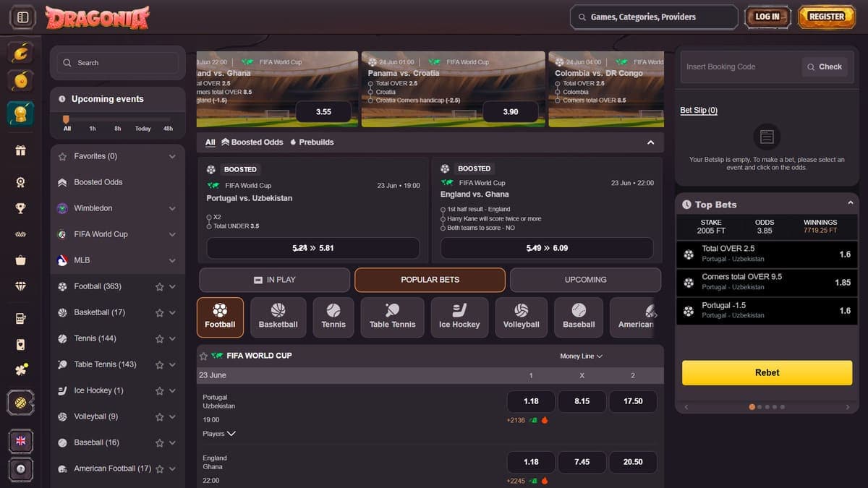Click the LOG IN button
Viewport: 868px width, 488px height.
click(x=767, y=17)
